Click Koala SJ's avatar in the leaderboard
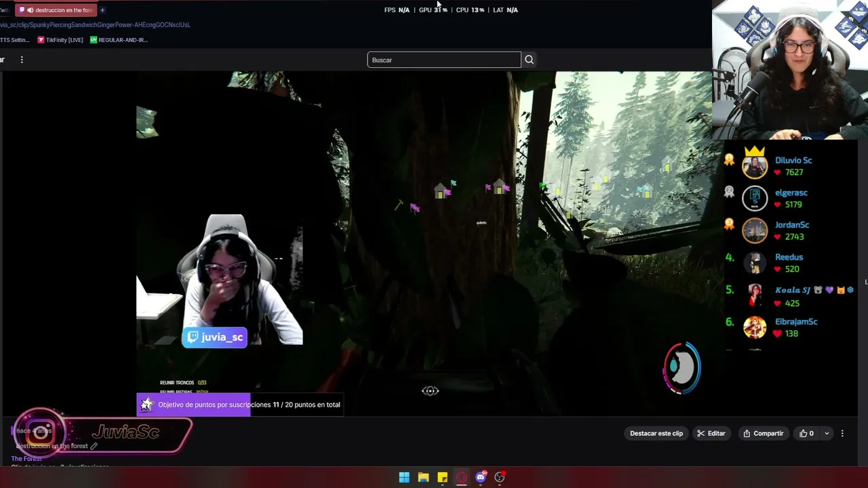The width and height of the screenshot is (868, 488). pyautogui.click(x=755, y=296)
